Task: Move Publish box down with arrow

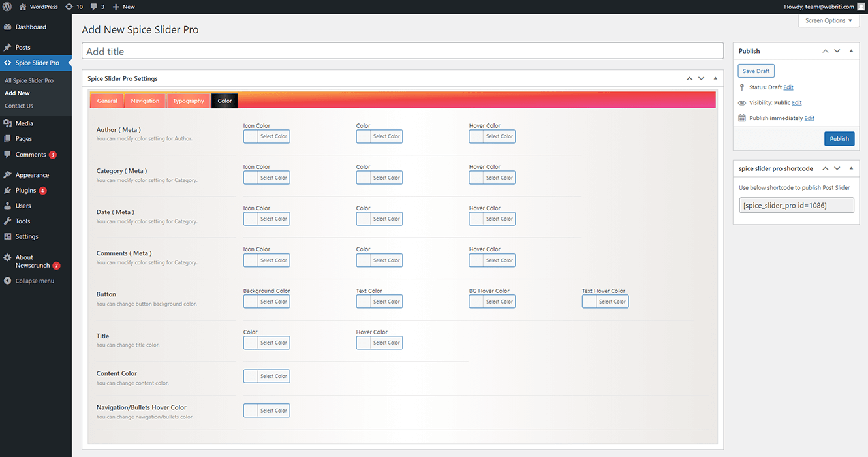Action: click(x=837, y=51)
